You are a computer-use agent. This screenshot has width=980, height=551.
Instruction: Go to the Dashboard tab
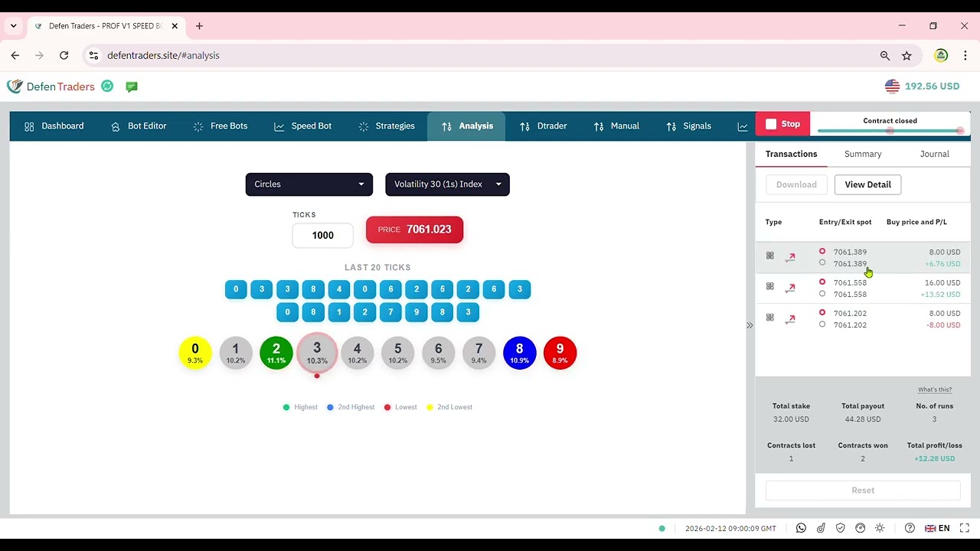tap(54, 126)
